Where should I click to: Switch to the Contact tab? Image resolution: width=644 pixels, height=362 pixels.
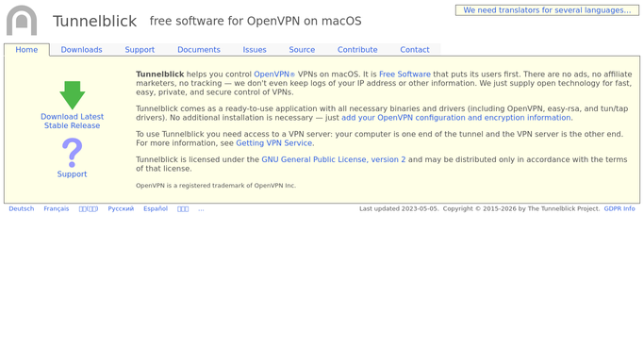click(x=415, y=50)
